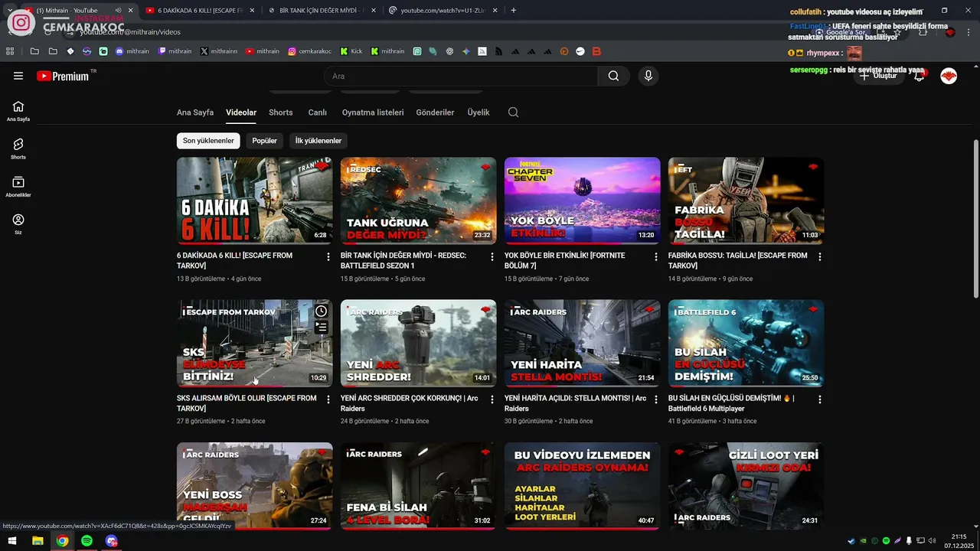Open the Siz section in the sidebar

tap(18, 224)
